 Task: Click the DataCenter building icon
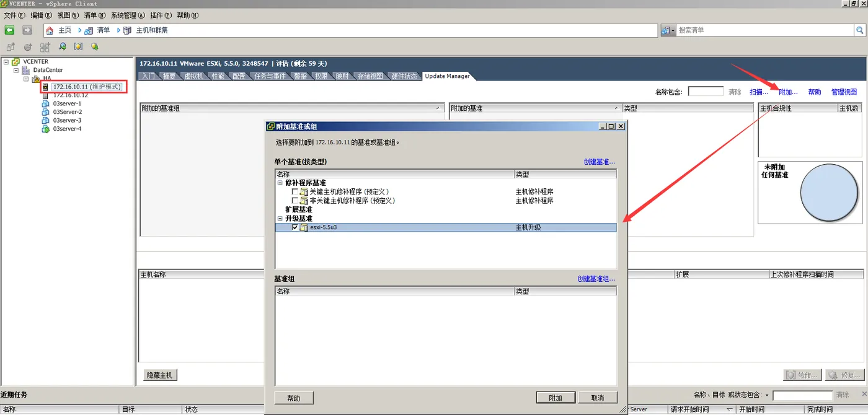click(x=25, y=71)
